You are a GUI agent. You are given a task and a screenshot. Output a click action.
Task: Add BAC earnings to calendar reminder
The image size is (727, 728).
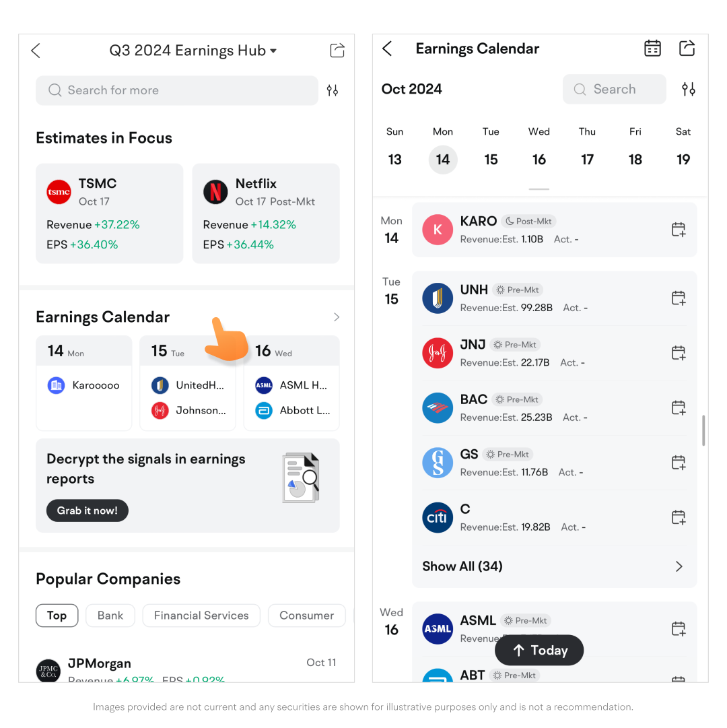679,408
